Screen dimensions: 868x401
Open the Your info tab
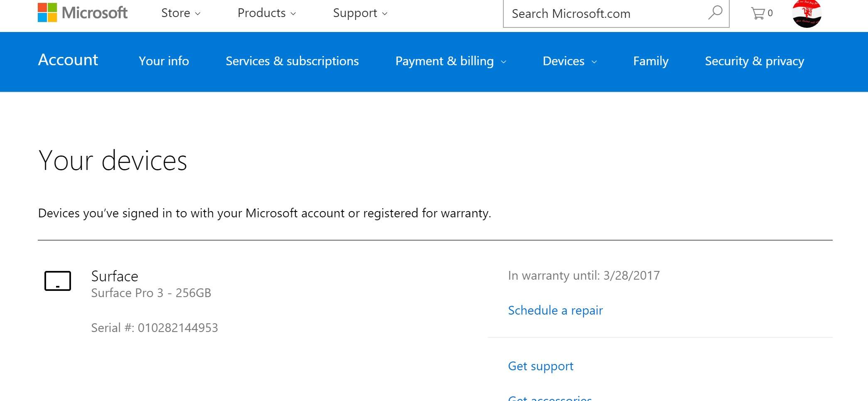coord(164,61)
